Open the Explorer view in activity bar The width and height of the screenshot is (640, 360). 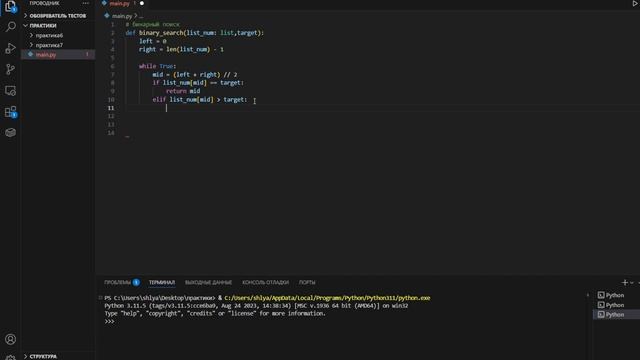(x=10, y=7)
